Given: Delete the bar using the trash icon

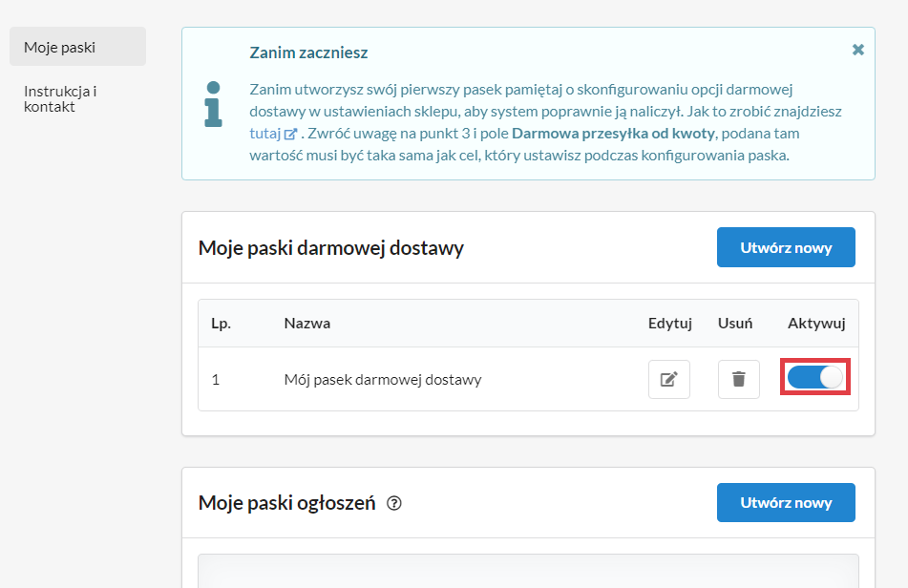Looking at the screenshot, I should [738, 379].
